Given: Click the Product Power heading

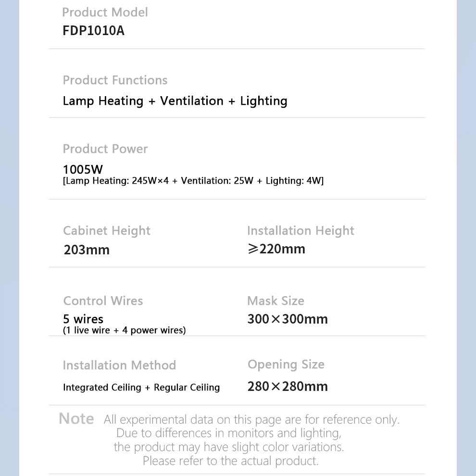Looking at the screenshot, I should tap(105, 149).
